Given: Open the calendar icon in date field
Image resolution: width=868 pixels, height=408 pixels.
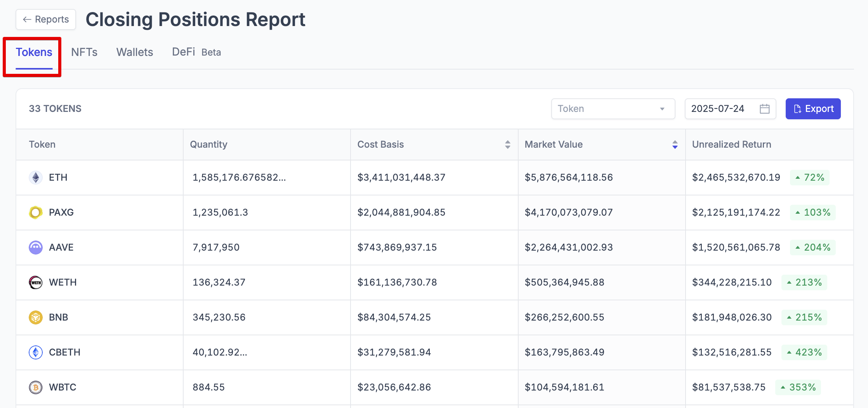Looking at the screenshot, I should [764, 109].
